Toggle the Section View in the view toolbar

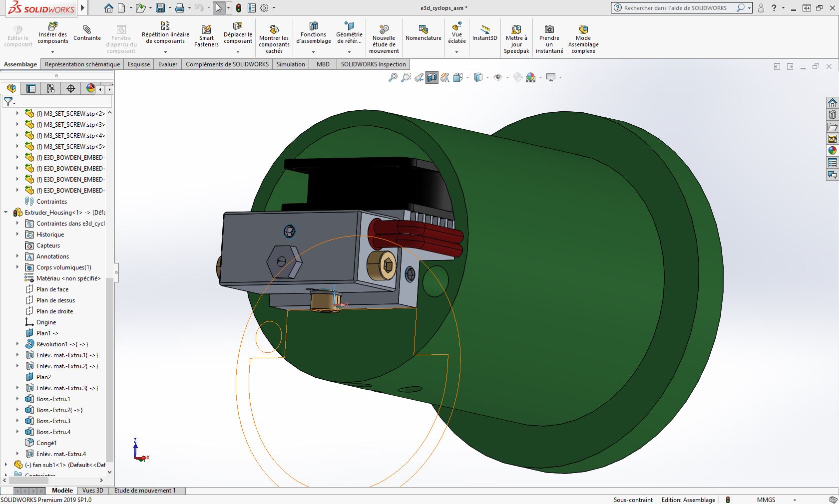432,77
